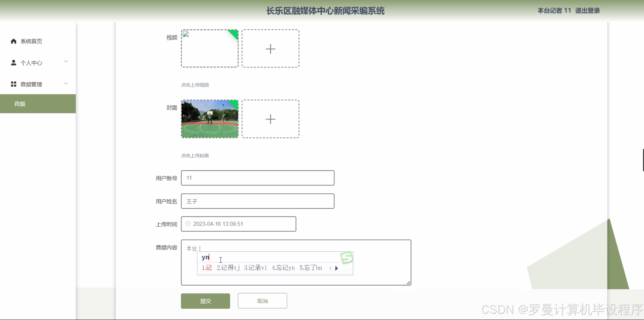Click plus icon to add another video
This screenshot has width=644, height=320.
coord(270,49)
